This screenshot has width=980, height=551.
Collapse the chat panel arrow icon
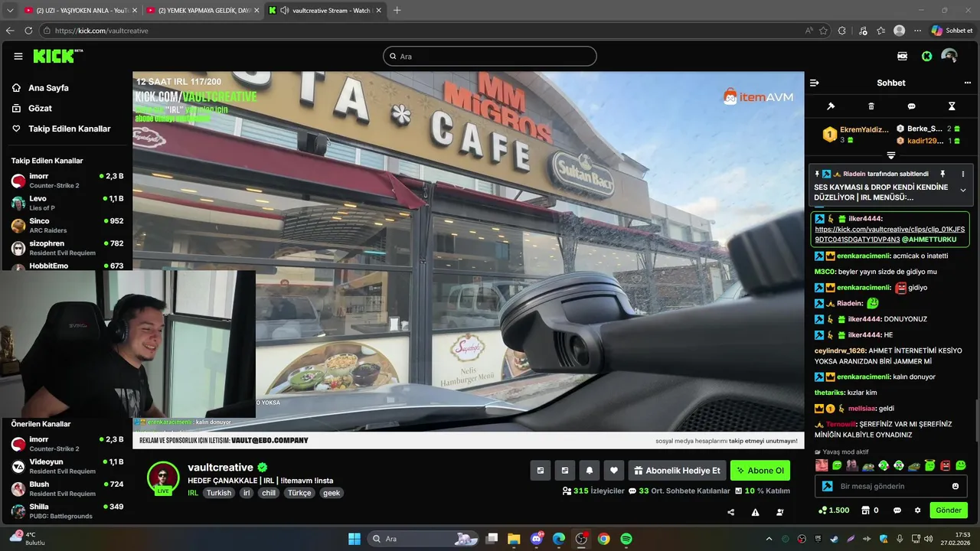(815, 83)
